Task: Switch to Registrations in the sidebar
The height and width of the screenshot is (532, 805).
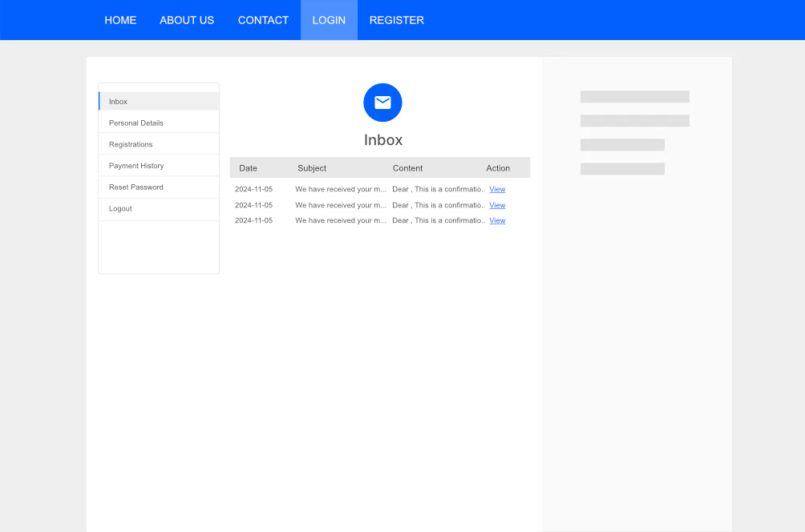Action: coord(131,144)
